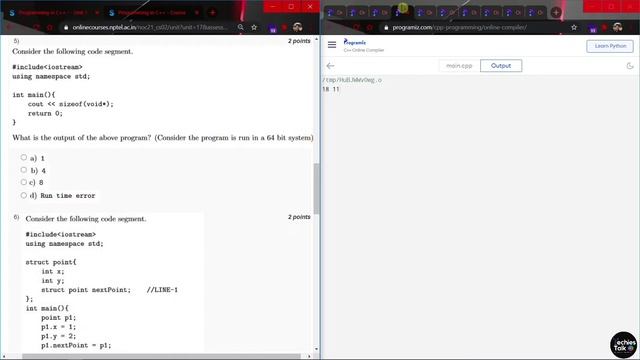
Task: Switch to the first Programiz browser tab
Action: (x=335, y=13)
